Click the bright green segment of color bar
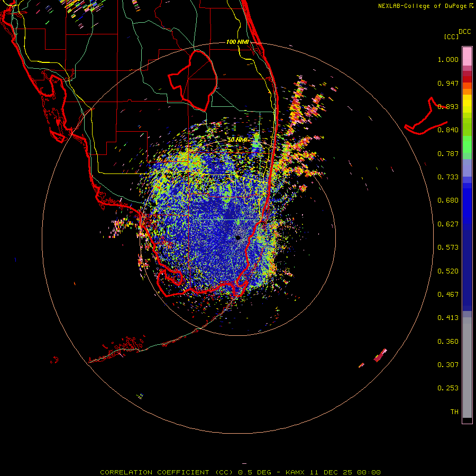This screenshot has height=476, width=476. tap(467, 144)
